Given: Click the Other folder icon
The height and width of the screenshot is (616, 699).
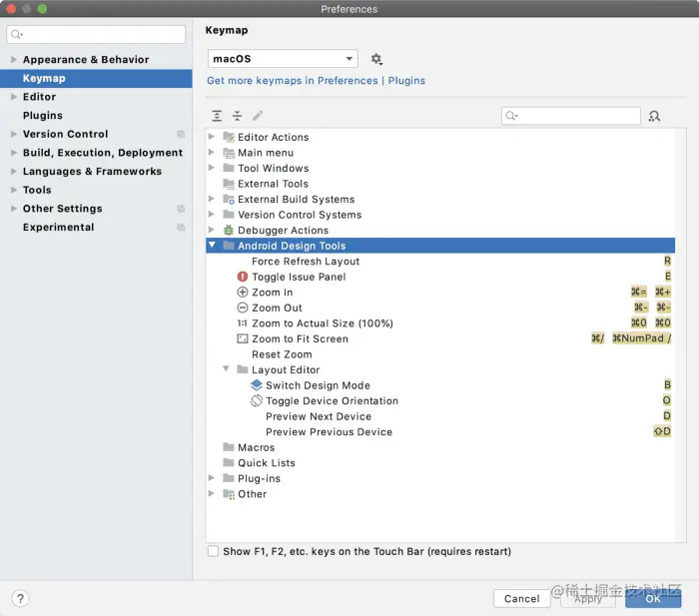Looking at the screenshot, I should pos(229,494).
